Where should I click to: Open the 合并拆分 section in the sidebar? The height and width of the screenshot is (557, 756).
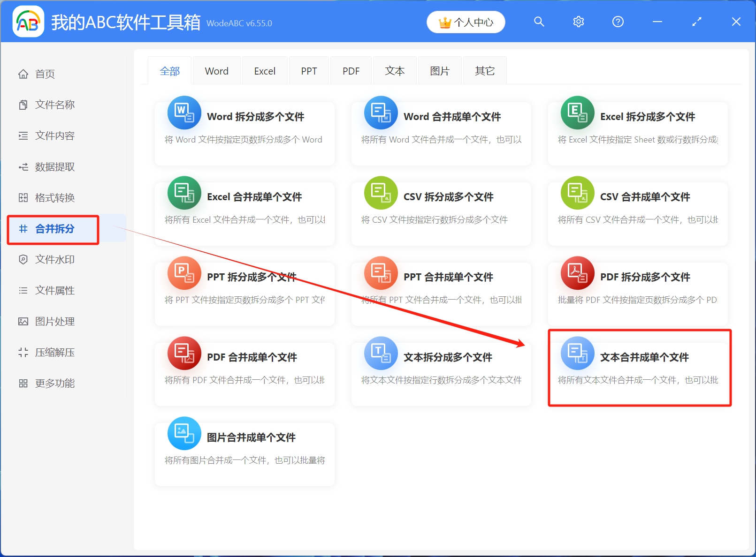(53, 229)
